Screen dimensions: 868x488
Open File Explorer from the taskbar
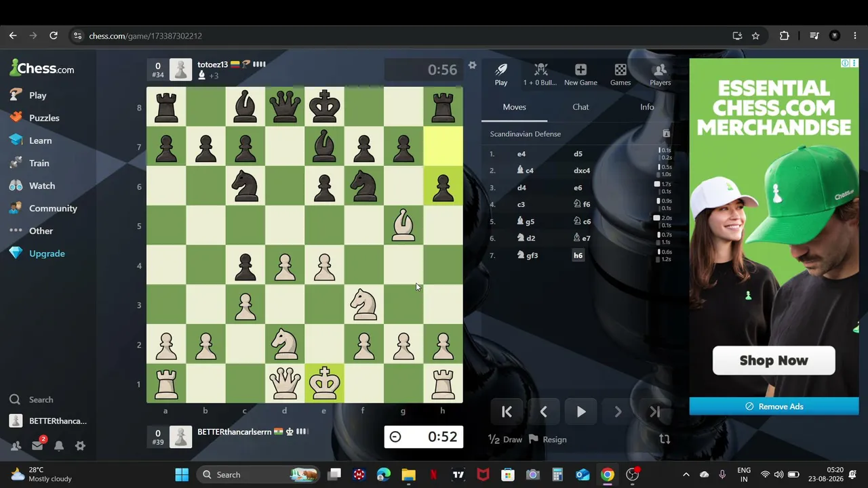(x=408, y=474)
